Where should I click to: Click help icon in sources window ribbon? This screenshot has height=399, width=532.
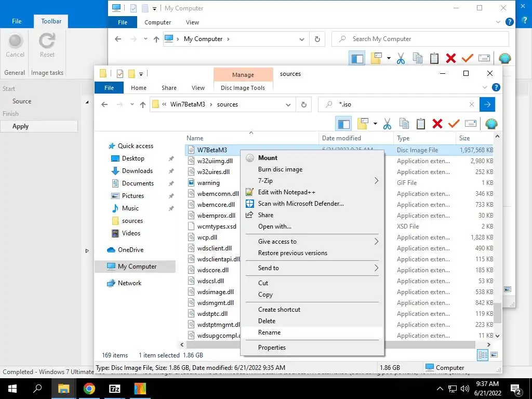496,87
